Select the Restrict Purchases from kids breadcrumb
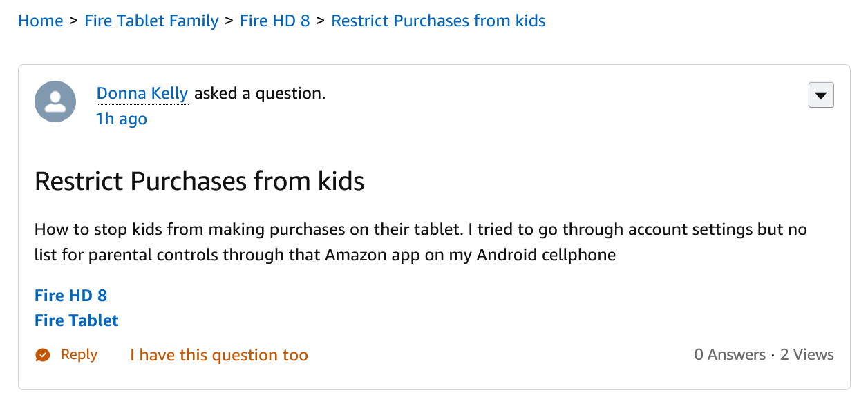 (x=438, y=21)
